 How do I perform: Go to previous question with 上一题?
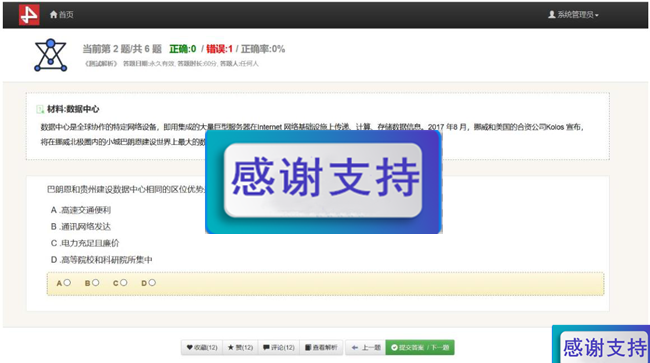point(366,347)
